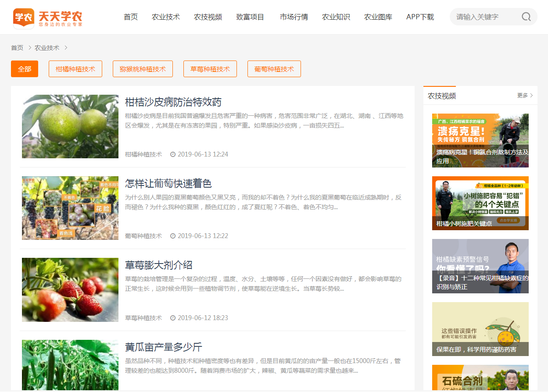Viewport: 548px width, 392px height.
Task: Open 市场行情 from the navigation bar
Action: coord(294,17)
